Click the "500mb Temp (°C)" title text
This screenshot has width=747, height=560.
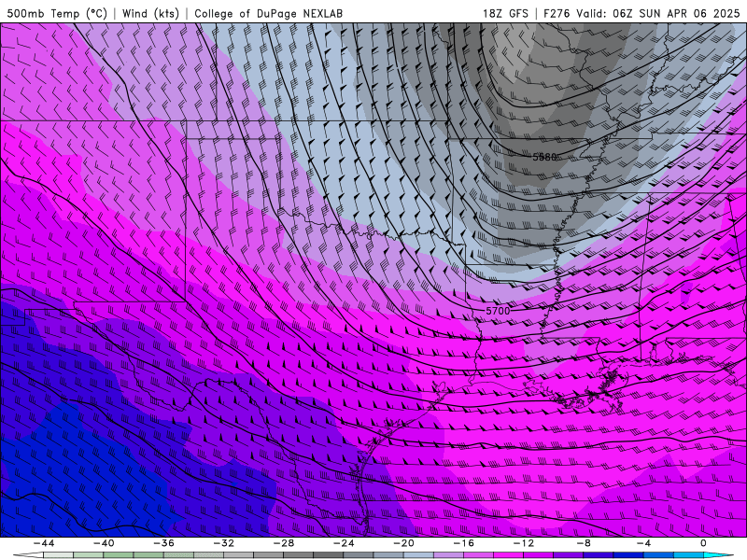(x=57, y=13)
